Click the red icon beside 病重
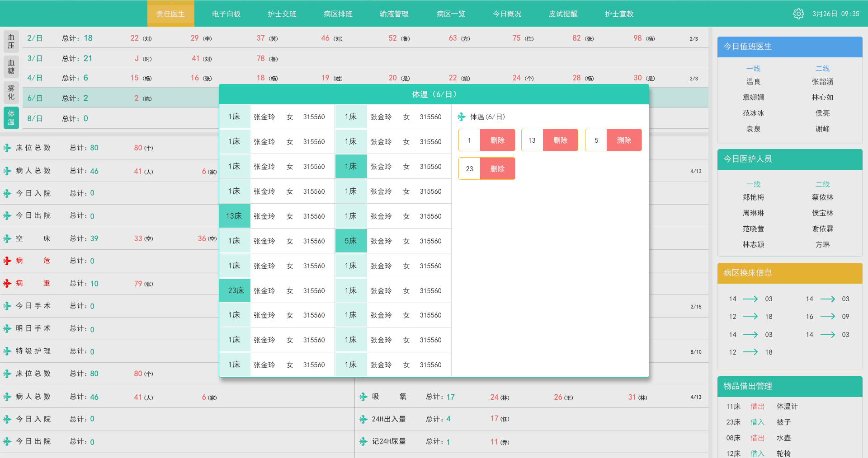Screen dimensions: 868x458 pos(7,284)
